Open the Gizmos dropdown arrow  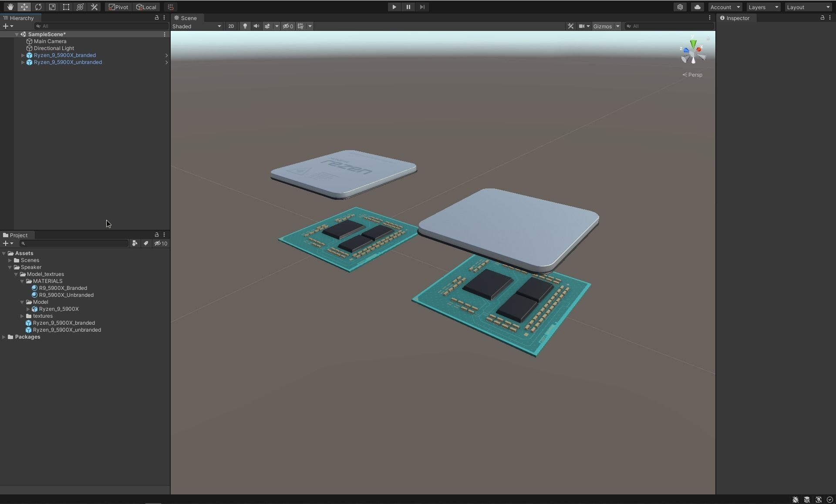[617, 26]
